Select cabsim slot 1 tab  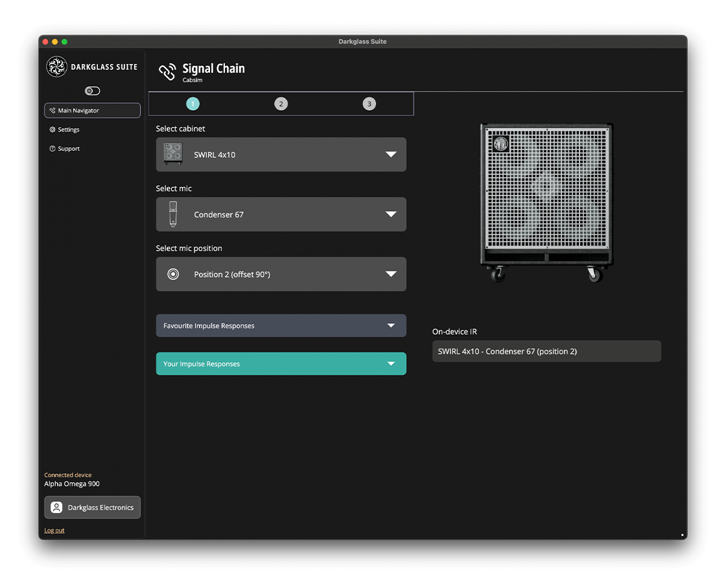[x=193, y=104]
